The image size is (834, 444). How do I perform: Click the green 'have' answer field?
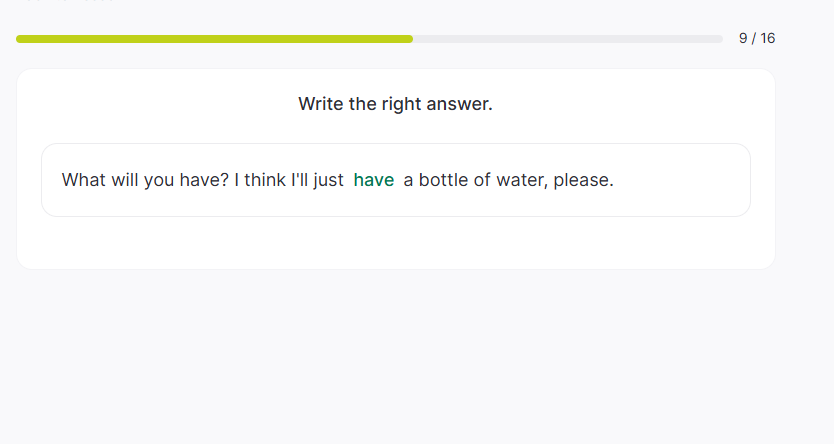(374, 180)
